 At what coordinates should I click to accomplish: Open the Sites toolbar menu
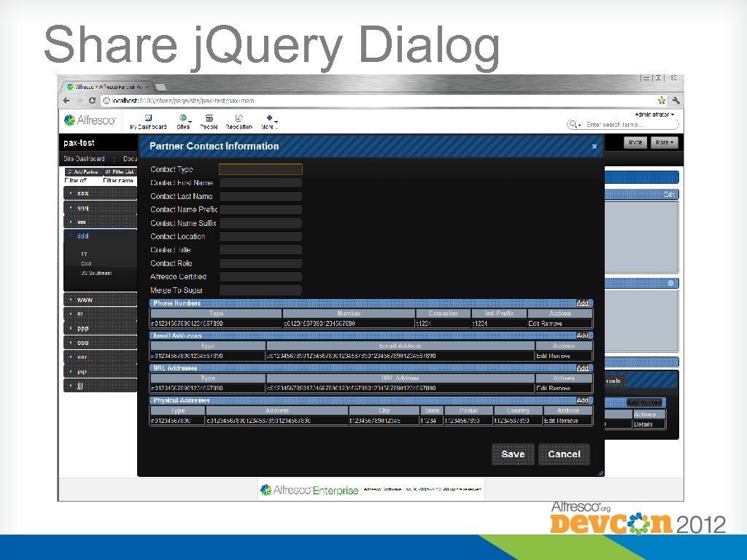(183, 122)
